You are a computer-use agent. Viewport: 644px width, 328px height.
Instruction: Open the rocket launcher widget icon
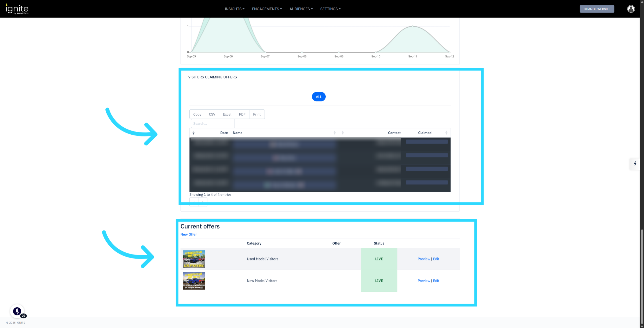pyautogui.click(x=17, y=311)
